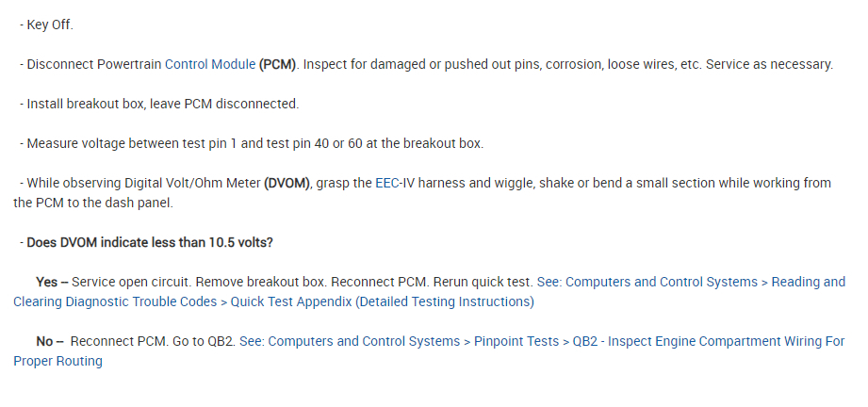
Task: Click the bold (DVOM) abbreviation
Action: point(287,183)
